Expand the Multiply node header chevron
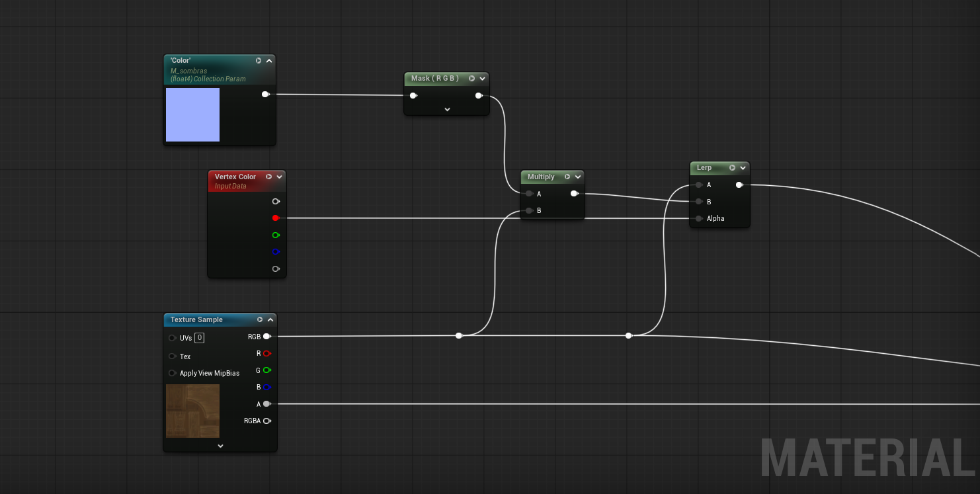Viewport: 980px width, 494px height. (x=578, y=177)
